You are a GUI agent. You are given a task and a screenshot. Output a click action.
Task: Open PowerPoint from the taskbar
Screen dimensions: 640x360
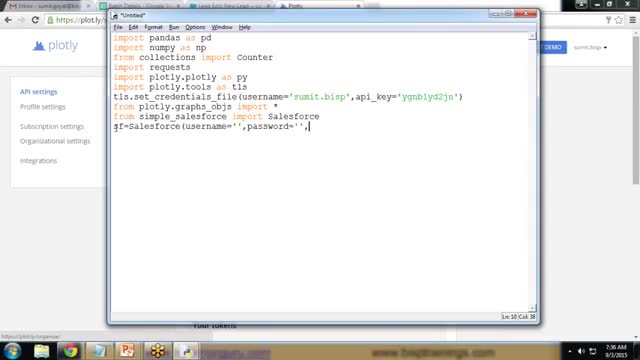[x=127, y=351]
